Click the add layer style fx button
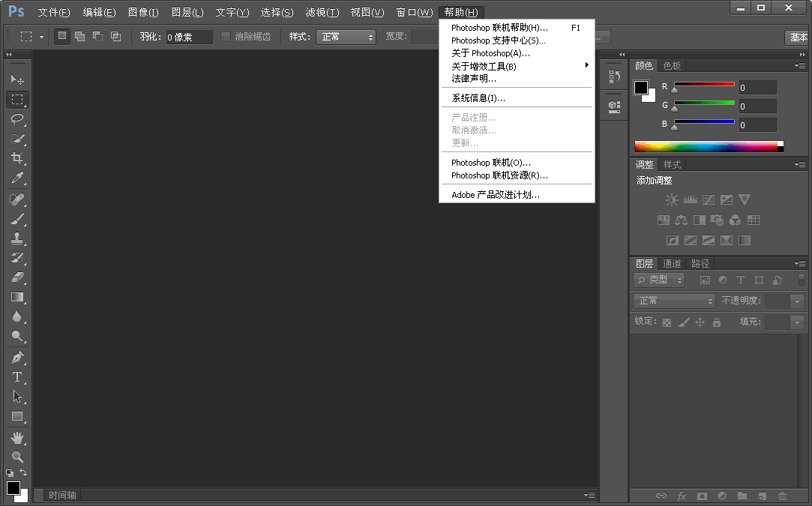The height and width of the screenshot is (506, 812). tap(682, 496)
